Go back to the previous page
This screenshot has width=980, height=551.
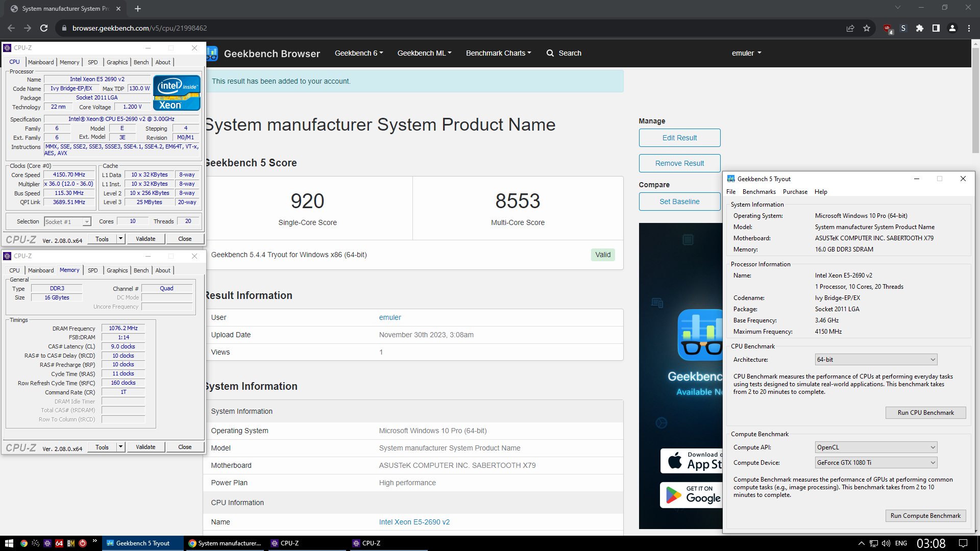[11, 28]
